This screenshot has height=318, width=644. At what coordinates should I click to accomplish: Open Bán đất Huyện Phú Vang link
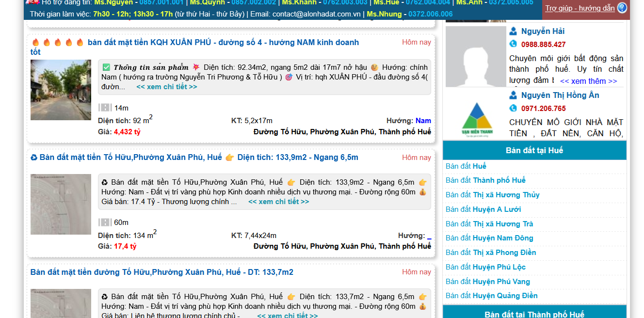point(487,282)
